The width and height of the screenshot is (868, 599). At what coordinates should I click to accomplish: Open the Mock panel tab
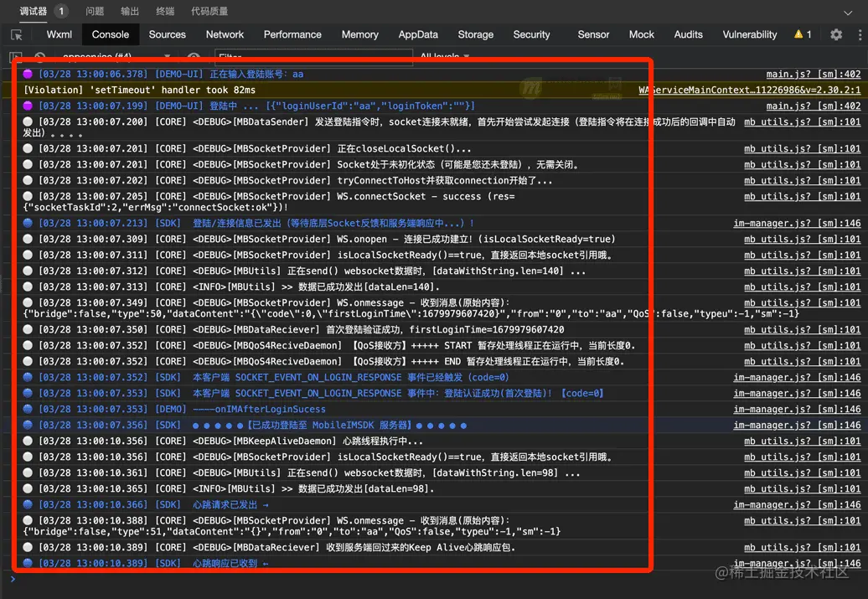coord(642,34)
